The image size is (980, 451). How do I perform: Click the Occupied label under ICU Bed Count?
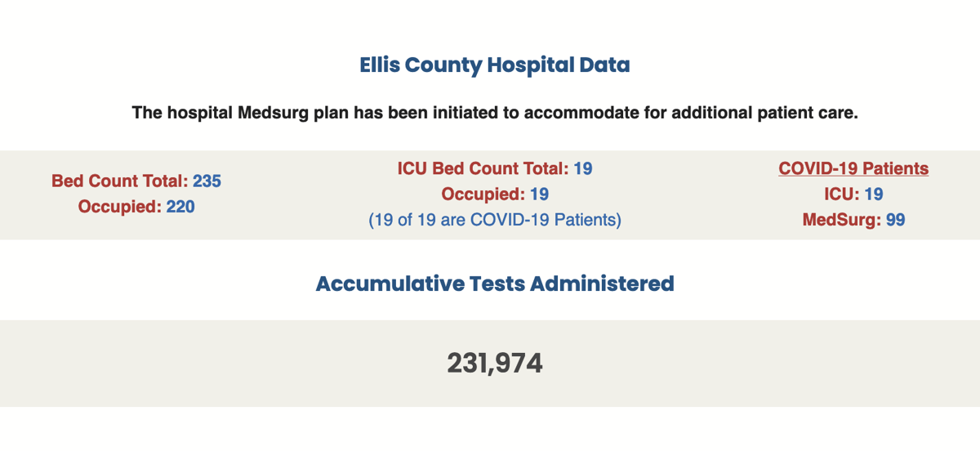coord(483,194)
